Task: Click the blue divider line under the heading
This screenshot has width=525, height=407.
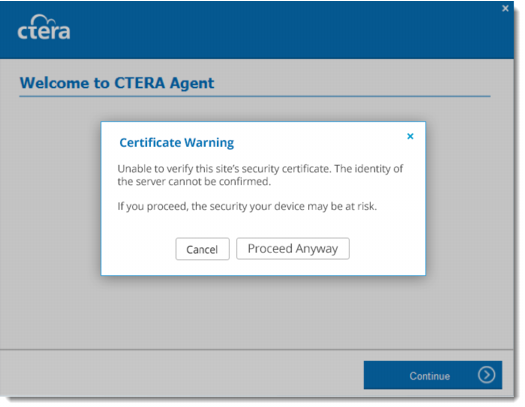Action: (x=255, y=96)
